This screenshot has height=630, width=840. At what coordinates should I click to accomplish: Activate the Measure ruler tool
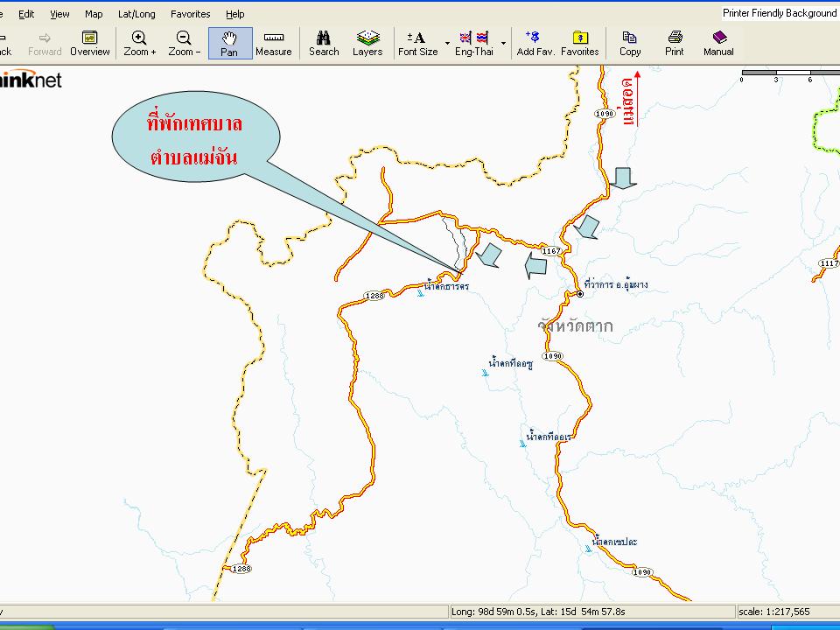[273, 43]
